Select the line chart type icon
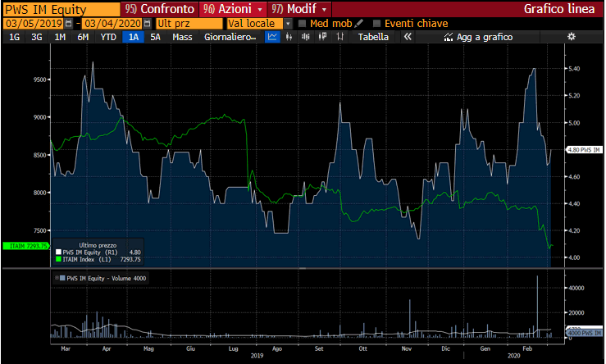 click(273, 37)
